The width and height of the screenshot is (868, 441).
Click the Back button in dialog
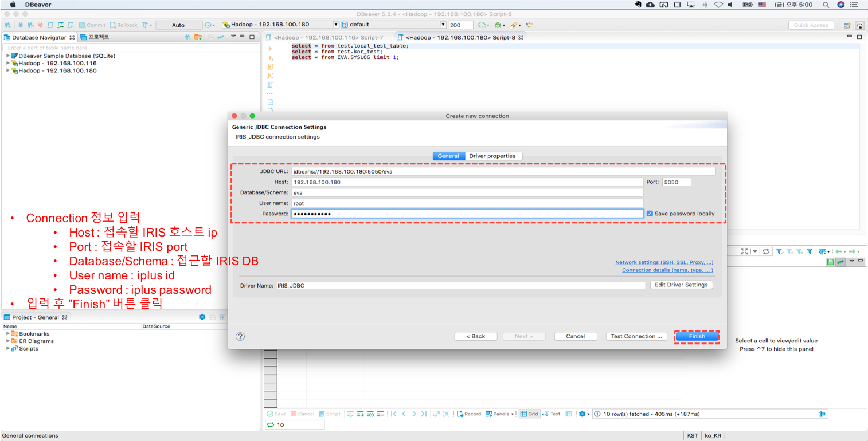476,336
